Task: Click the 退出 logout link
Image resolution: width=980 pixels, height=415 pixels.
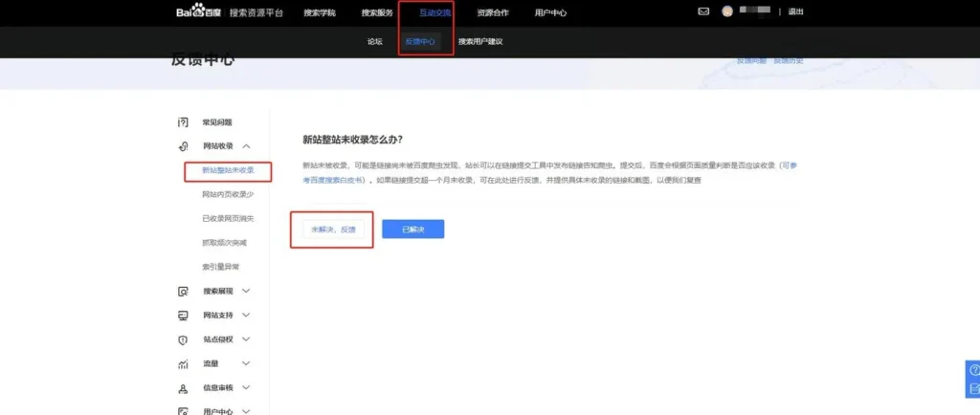Action: point(795,12)
